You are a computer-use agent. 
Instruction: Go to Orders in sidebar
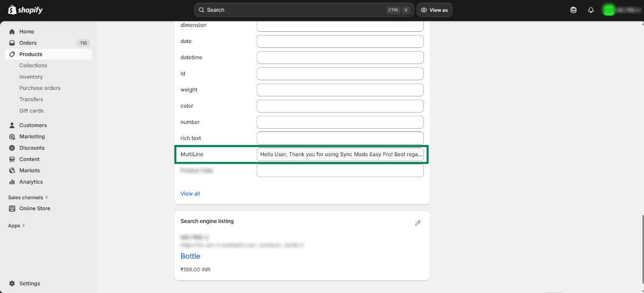point(28,43)
